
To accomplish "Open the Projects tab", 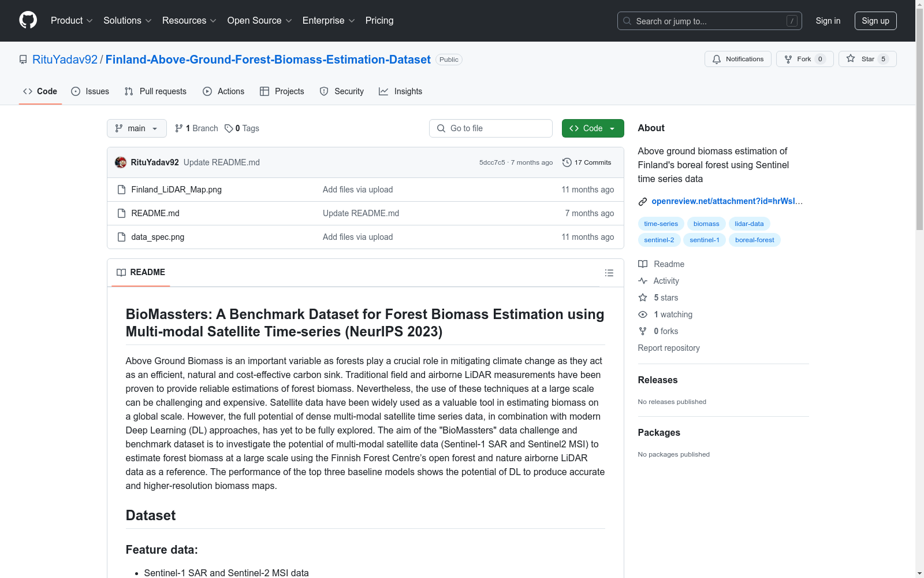I will pos(282,91).
